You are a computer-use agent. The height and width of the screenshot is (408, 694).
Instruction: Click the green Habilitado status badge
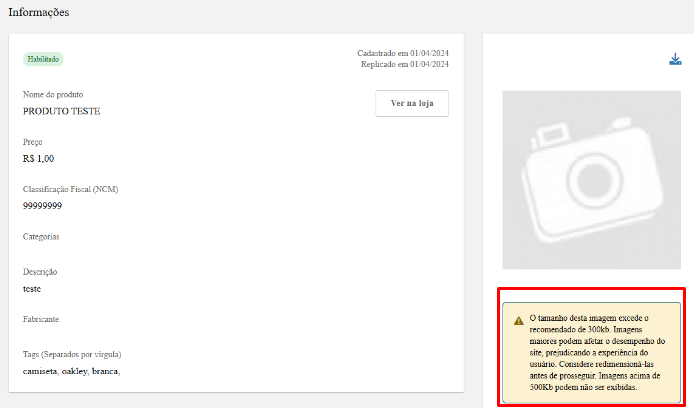43,59
